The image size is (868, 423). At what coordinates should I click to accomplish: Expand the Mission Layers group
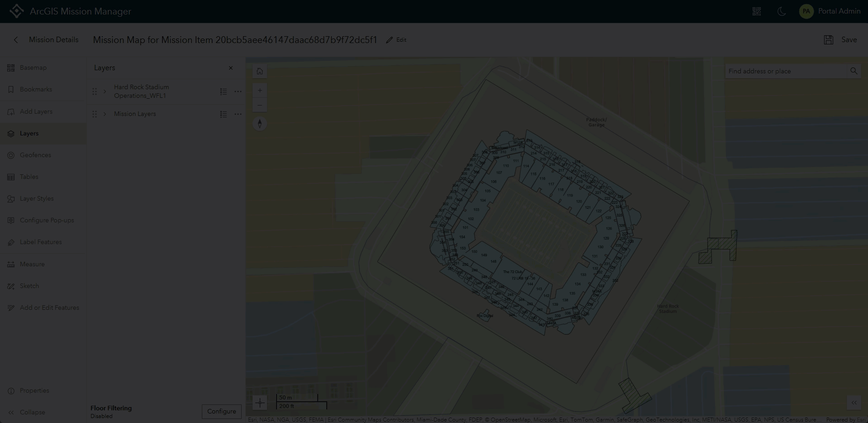click(x=105, y=114)
